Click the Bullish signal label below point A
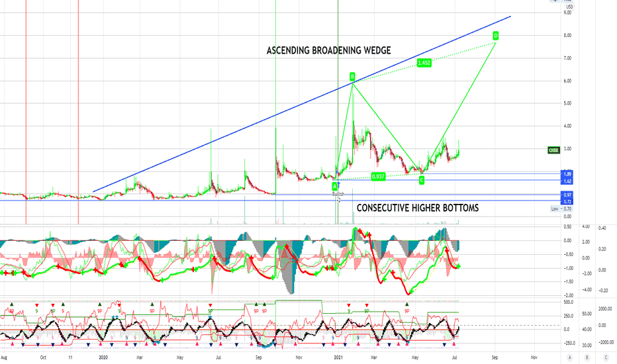 (338, 194)
